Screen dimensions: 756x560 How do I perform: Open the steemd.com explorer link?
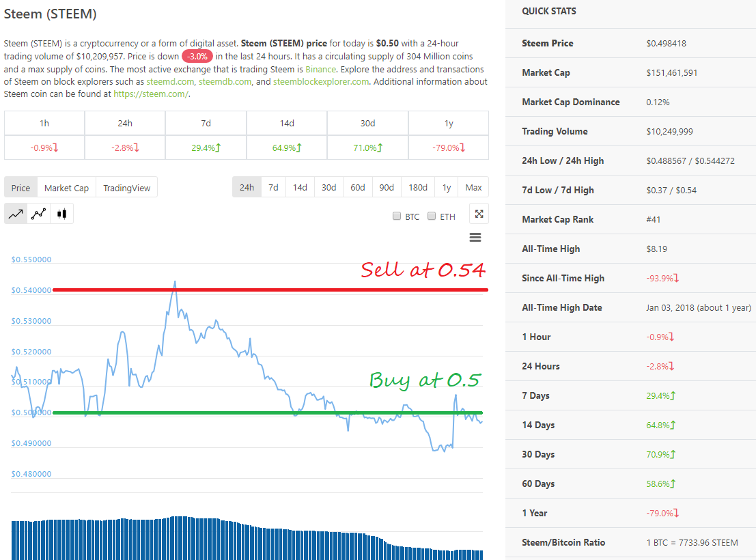point(170,81)
